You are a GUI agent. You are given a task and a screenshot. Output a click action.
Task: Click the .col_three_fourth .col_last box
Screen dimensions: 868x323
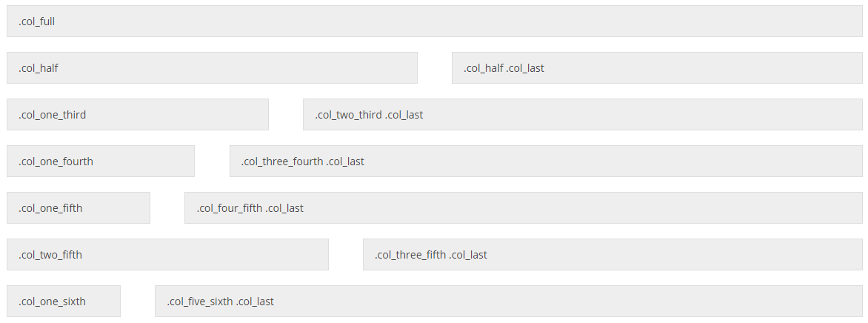pos(546,161)
